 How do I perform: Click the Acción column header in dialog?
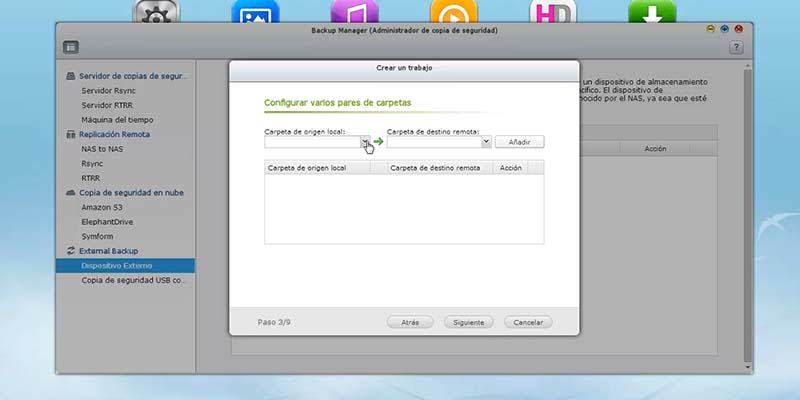(510, 168)
